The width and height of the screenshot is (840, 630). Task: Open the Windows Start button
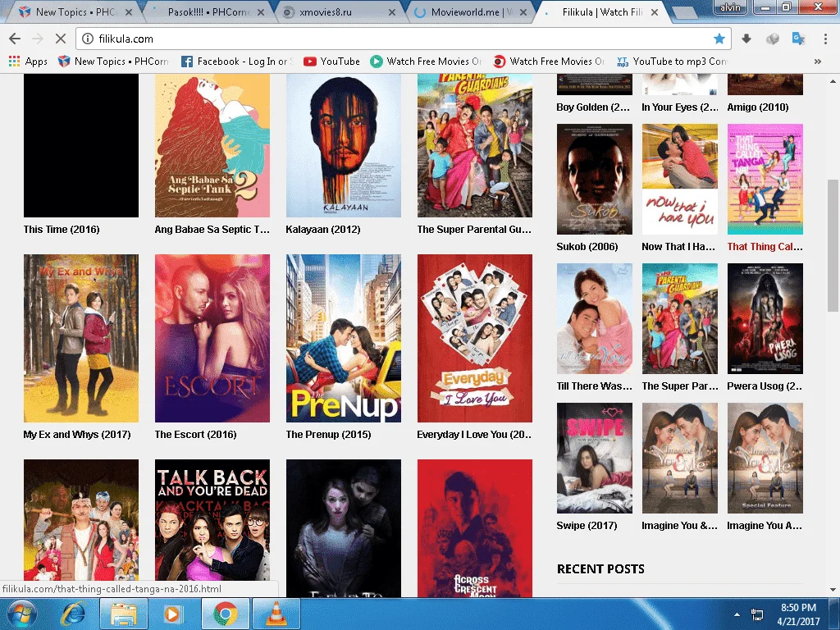21,614
